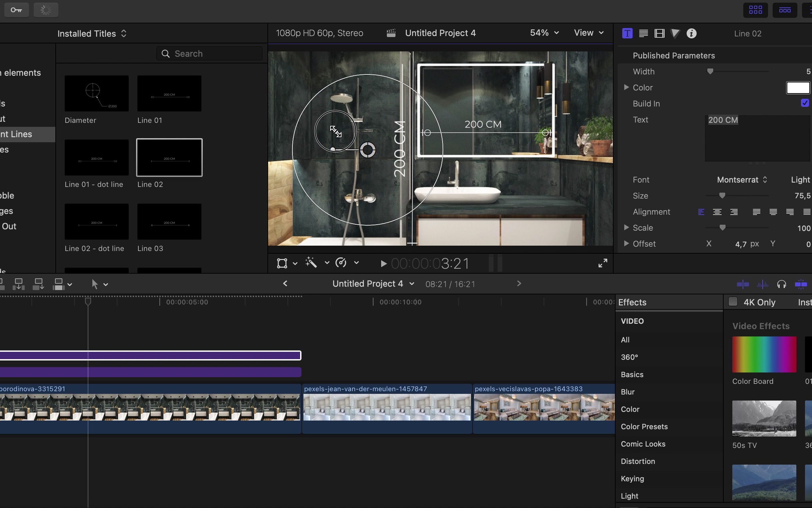Uncheck the Build In checkbox
Image resolution: width=812 pixels, height=508 pixels.
pos(804,103)
